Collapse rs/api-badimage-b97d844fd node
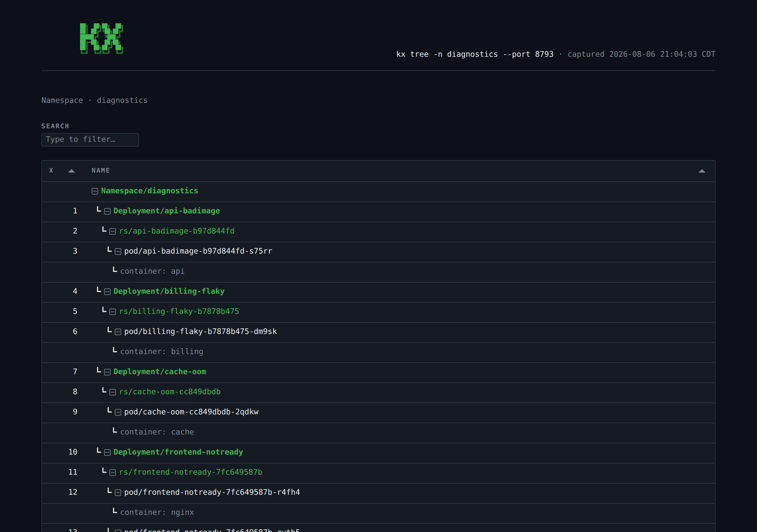The width and height of the screenshot is (757, 532). pyautogui.click(x=113, y=231)
